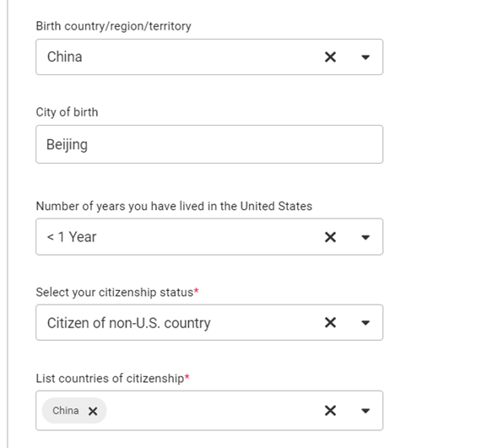
Task: Click the China value in Birth country field
Action: (x=64, y=57)
